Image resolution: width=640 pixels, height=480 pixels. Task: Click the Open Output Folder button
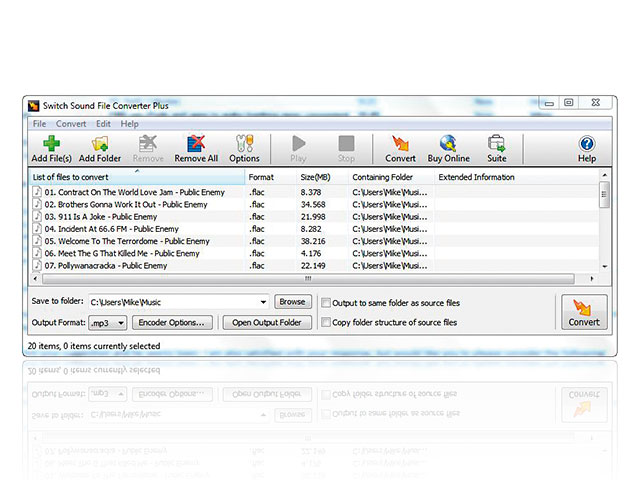coord(266,323)
